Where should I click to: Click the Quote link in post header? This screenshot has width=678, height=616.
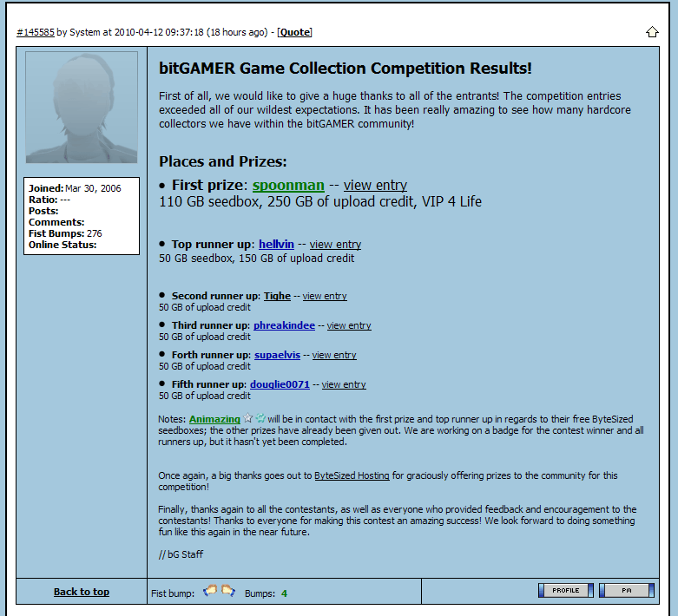[x=295, y=32]
